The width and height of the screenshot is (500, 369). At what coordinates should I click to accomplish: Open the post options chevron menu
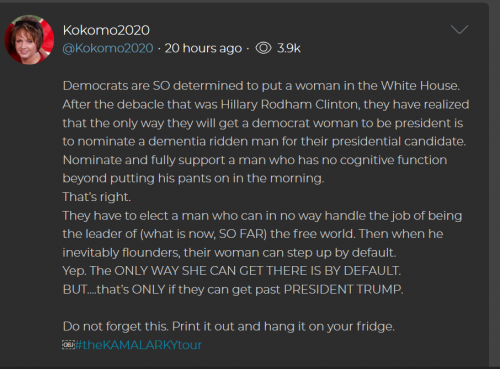pyautogui.click(x=459, y=30)
